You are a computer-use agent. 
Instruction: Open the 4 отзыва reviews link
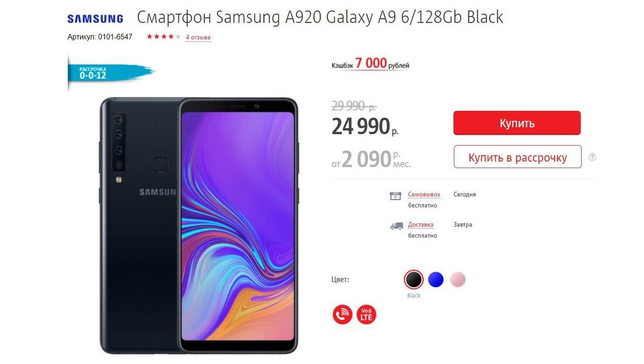pyautogui.click(x=198, y=37)
